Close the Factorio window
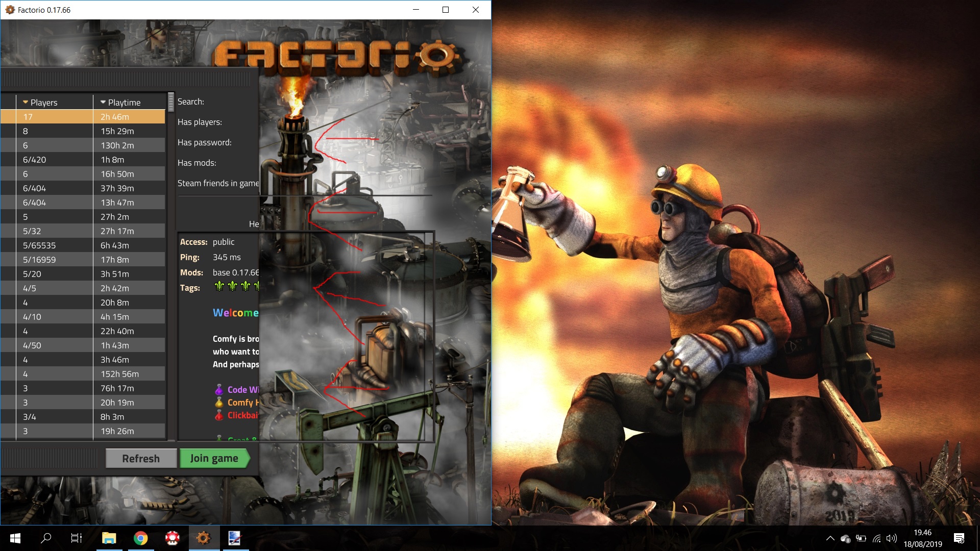Viewport: 980px width, 551px height. point(476,10)
